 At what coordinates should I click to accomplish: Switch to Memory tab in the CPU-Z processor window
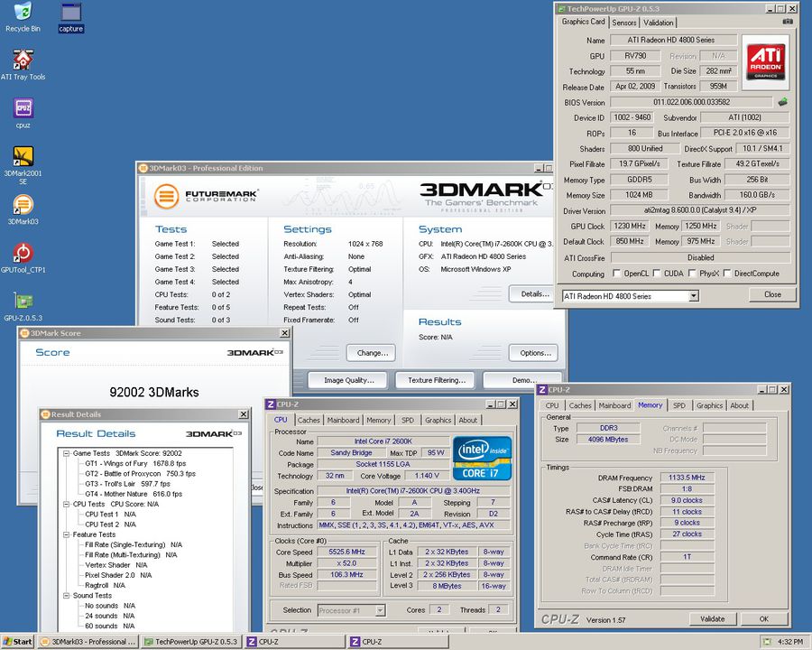pos(379,421)
